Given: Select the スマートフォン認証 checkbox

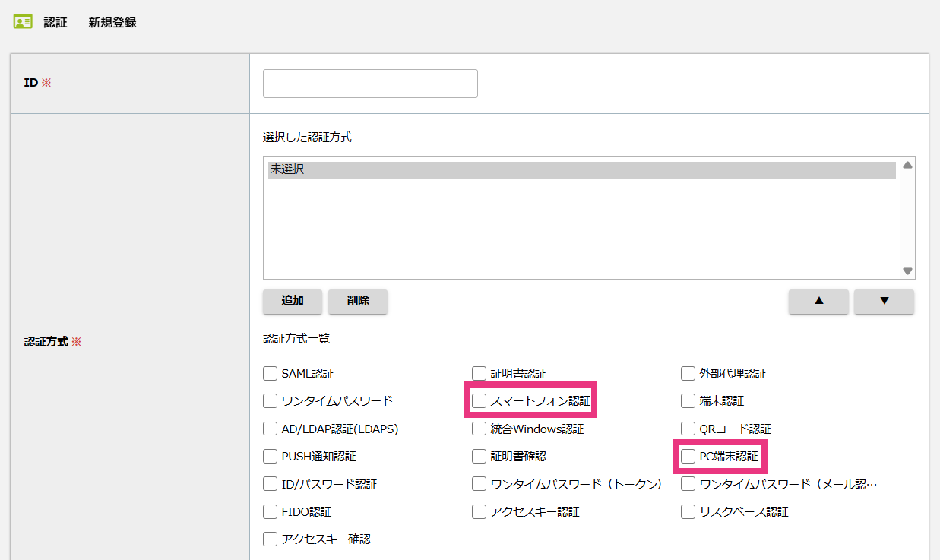Looking at the screenshot, I should (x=479, y=400).
